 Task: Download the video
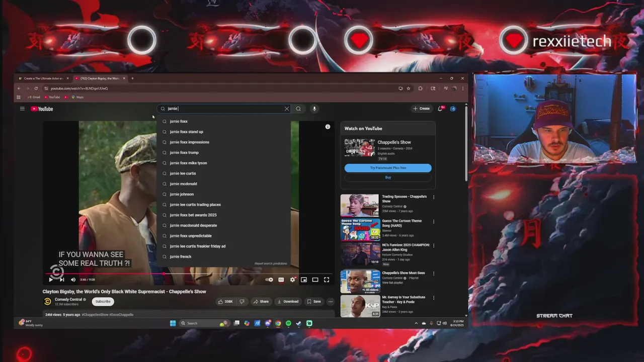[x=288, y=302]
